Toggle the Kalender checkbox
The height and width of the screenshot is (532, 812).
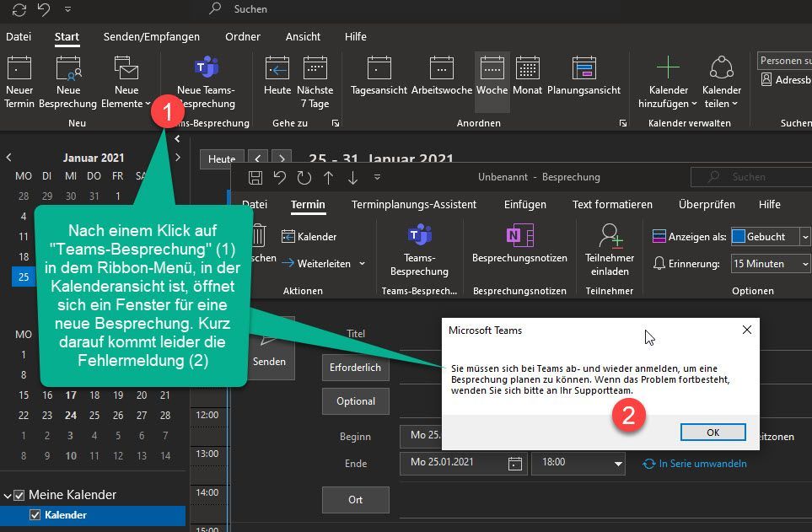[35, 515]
